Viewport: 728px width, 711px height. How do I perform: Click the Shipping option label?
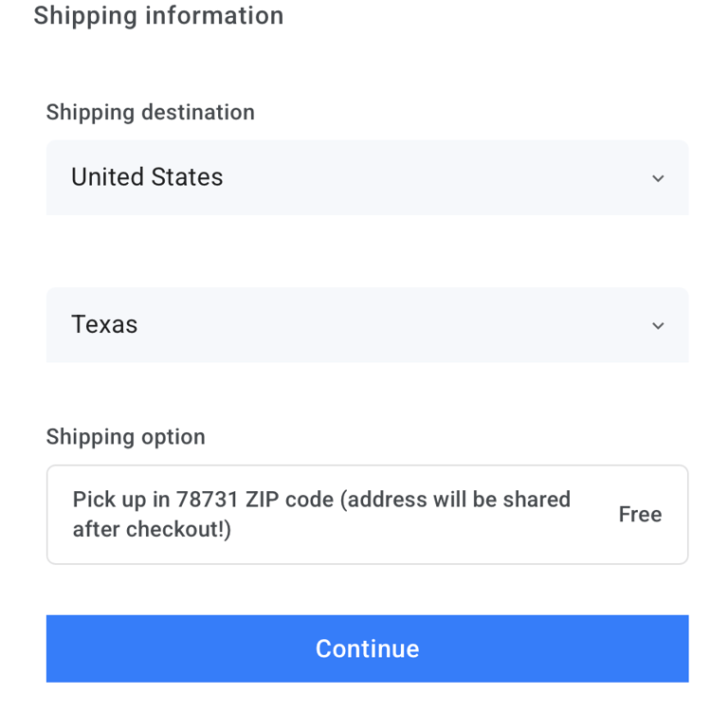click(x=125, y=437)
